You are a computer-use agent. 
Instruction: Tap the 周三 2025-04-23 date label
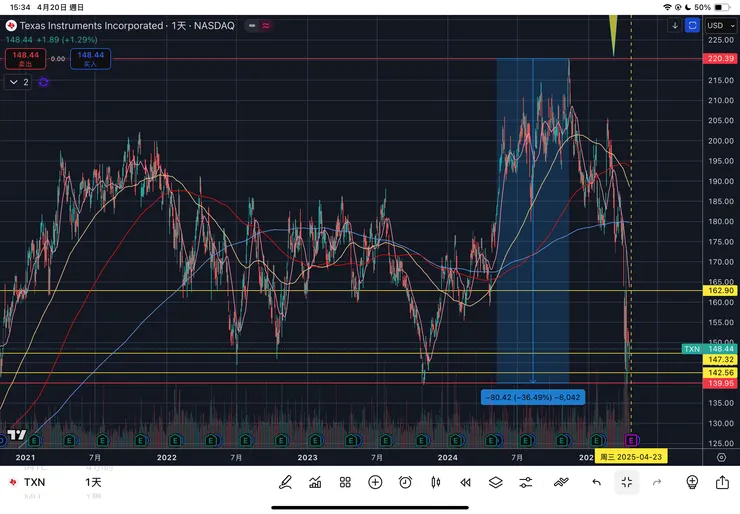tap(631, 457)
